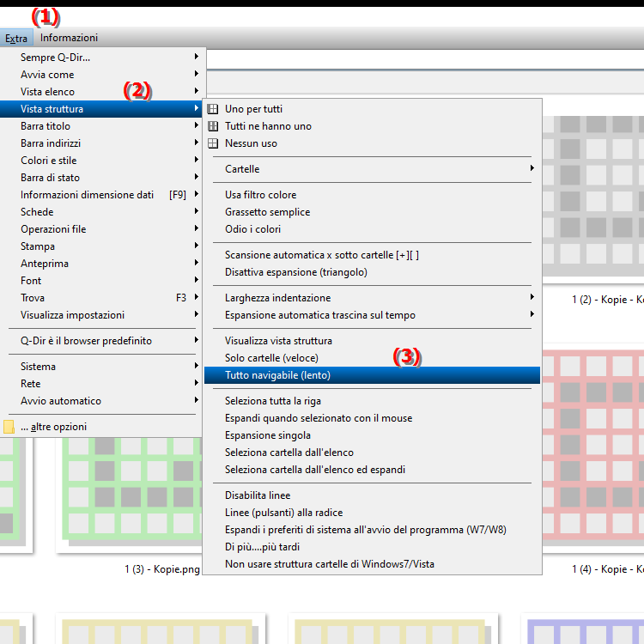Expand 'Espansione automatica trascina sul tempo' arrow
This screenshot has height=644, width=644.
coord(532,314)
